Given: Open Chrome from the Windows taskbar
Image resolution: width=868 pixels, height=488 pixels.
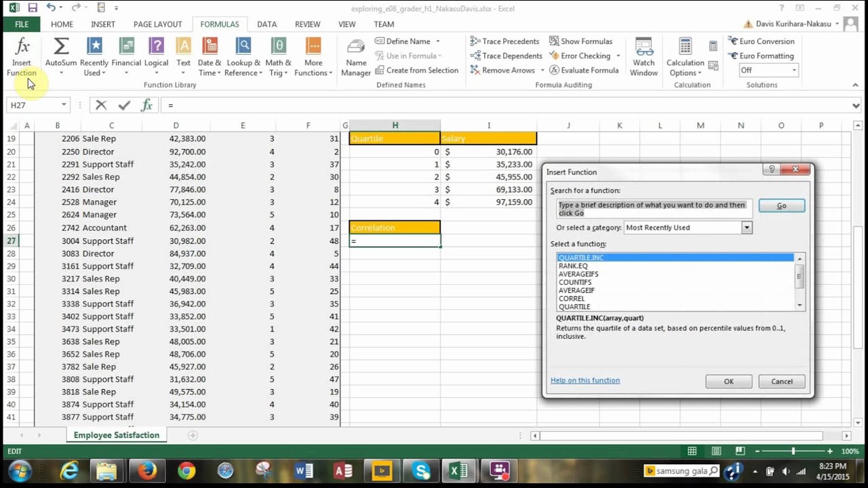Looking at the screenshot, I should [186, 470].
